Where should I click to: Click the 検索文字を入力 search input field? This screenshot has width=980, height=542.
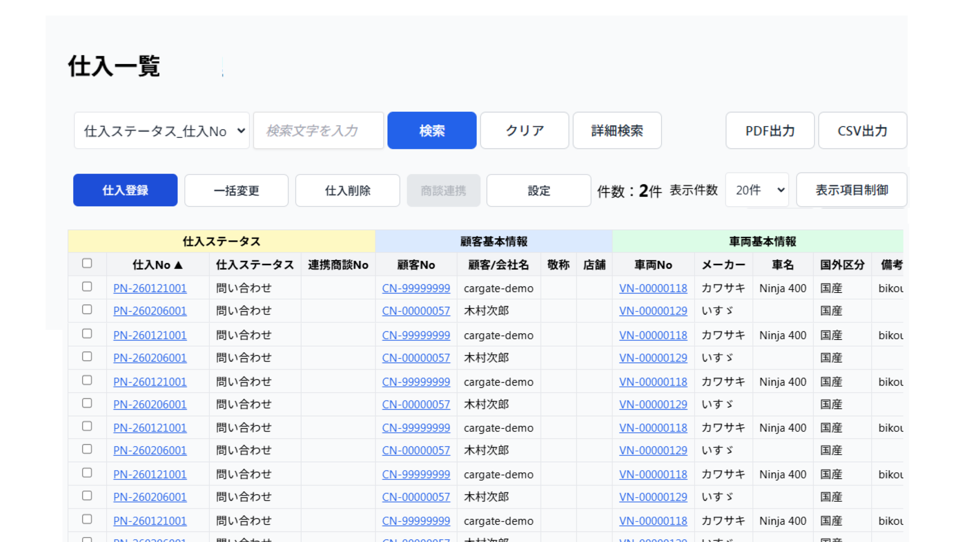click(318, 131)
